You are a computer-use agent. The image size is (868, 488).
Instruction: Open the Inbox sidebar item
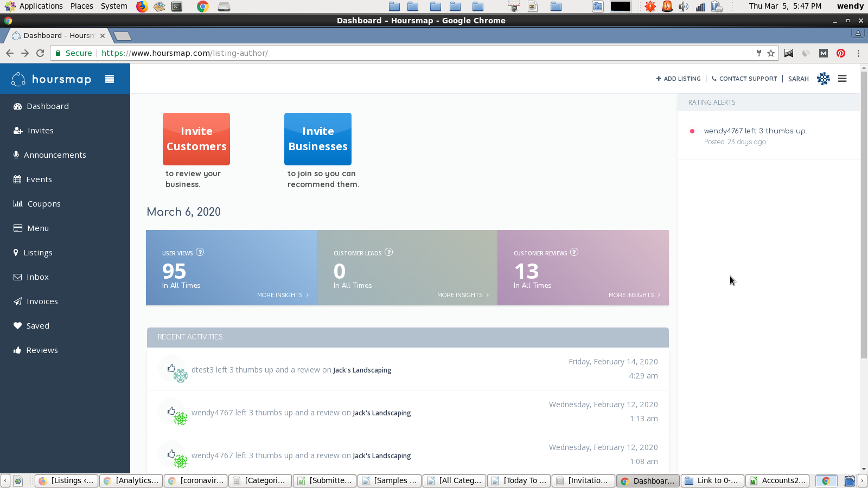[x=31, y=277]
